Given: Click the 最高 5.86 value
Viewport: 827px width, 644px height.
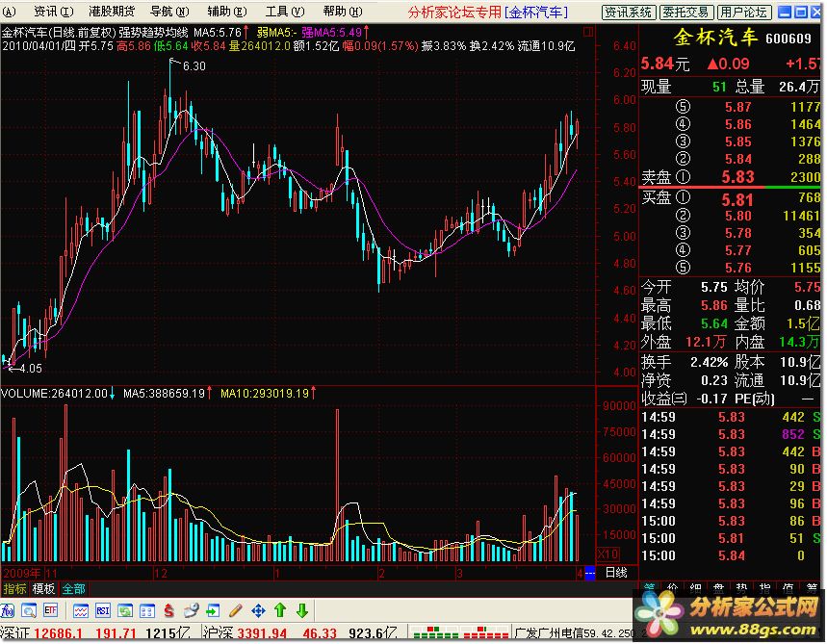Looking at the screenshot, I should 714,305.
